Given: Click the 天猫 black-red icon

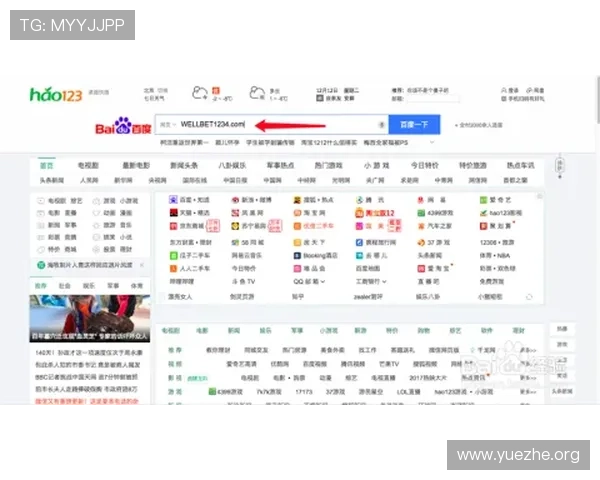Looking at the screenshot, I should (x=173, y=212).
